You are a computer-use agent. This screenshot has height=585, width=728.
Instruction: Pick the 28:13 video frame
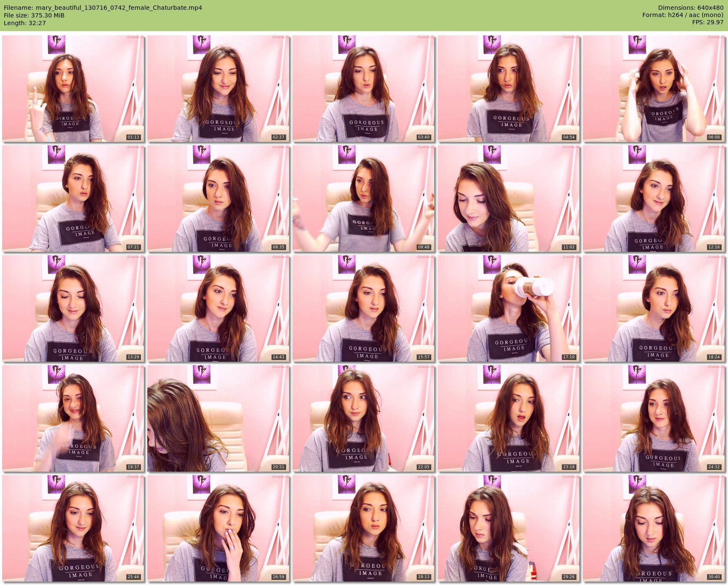tap(364, 528)
